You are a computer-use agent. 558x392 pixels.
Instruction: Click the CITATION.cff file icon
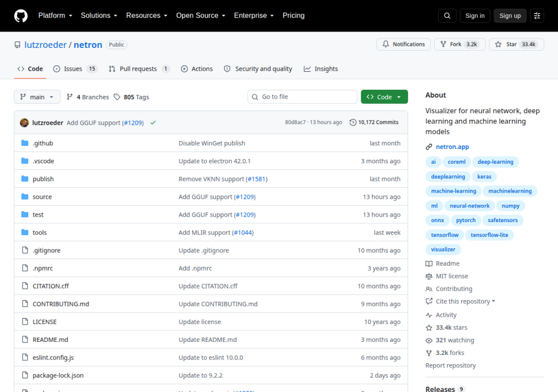click(x=25, y=286)
